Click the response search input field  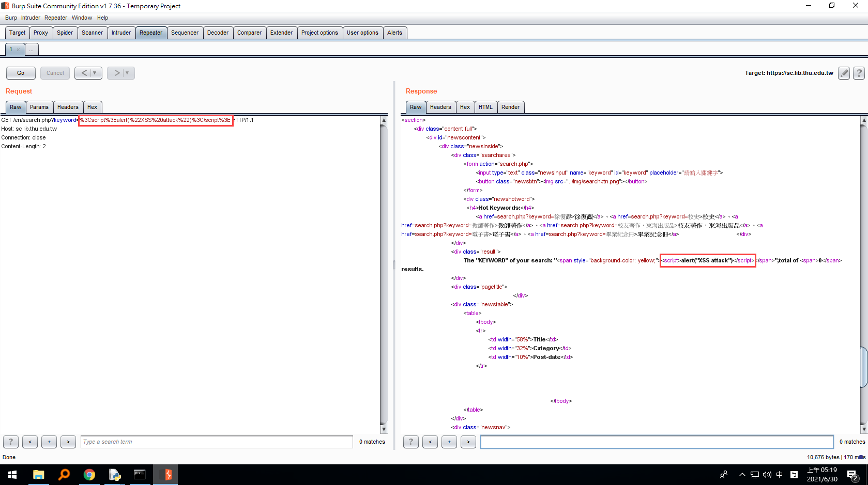click(x=657, y=442)
